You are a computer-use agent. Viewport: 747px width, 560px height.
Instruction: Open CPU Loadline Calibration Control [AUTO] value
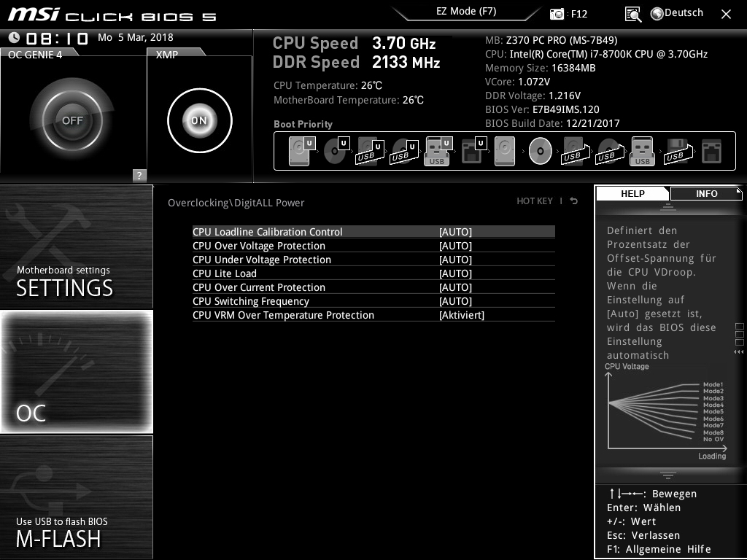click(x=455, y=232)
